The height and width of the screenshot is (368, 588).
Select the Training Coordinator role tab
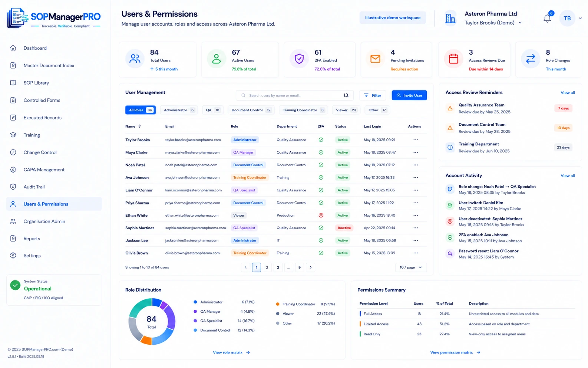click(303, 110)
